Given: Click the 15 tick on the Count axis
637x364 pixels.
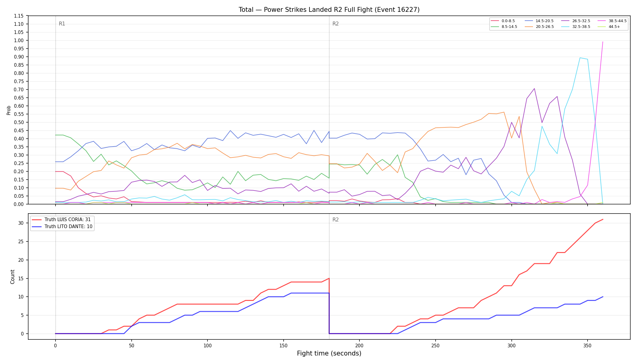Looking at the screenshot, I should [x=21, y=278].
